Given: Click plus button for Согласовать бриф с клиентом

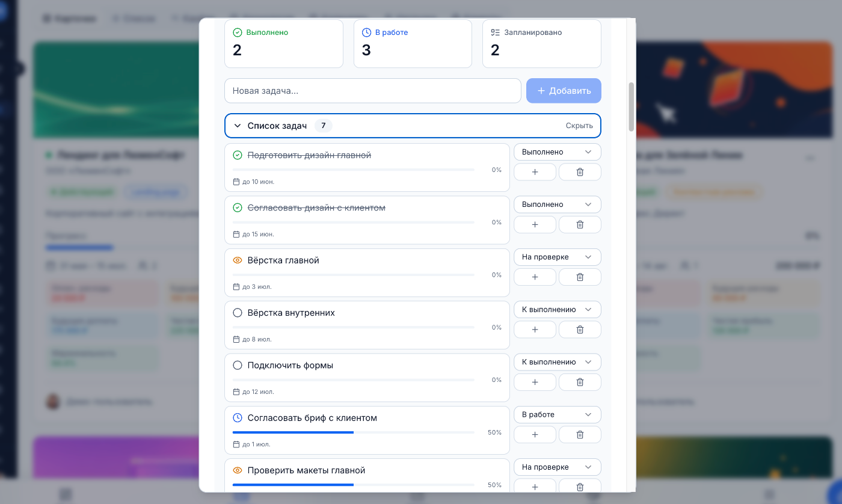Looking at the screenshot, I should [535, 434].
